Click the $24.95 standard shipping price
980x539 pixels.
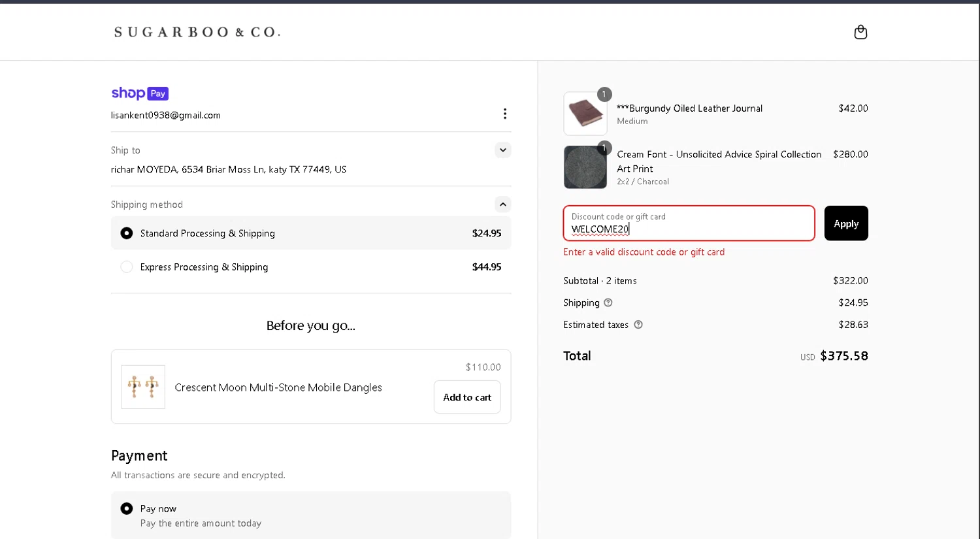click(487, 233)
